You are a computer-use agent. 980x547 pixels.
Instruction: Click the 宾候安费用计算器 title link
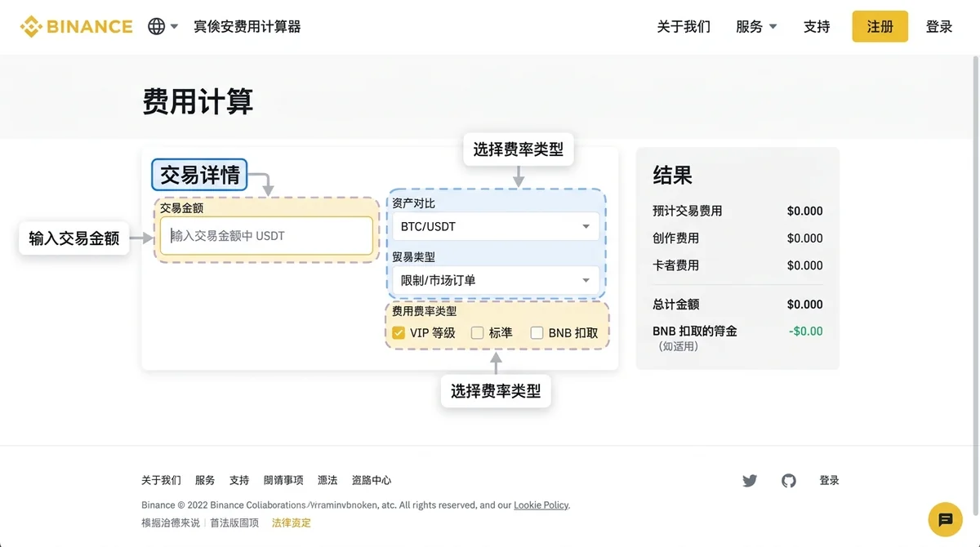click(x=247, y=27)
